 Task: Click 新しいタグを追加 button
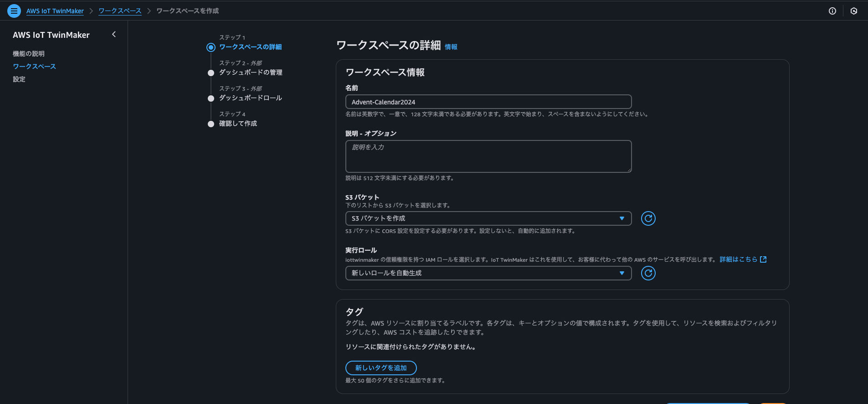coord(381,368)
